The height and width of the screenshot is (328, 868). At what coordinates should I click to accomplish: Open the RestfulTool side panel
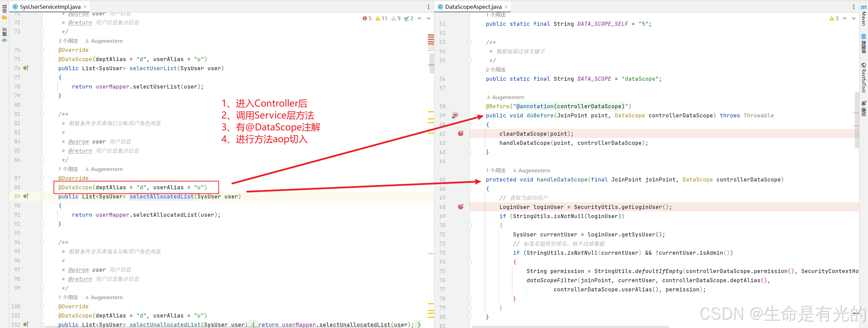coord(864,78)
